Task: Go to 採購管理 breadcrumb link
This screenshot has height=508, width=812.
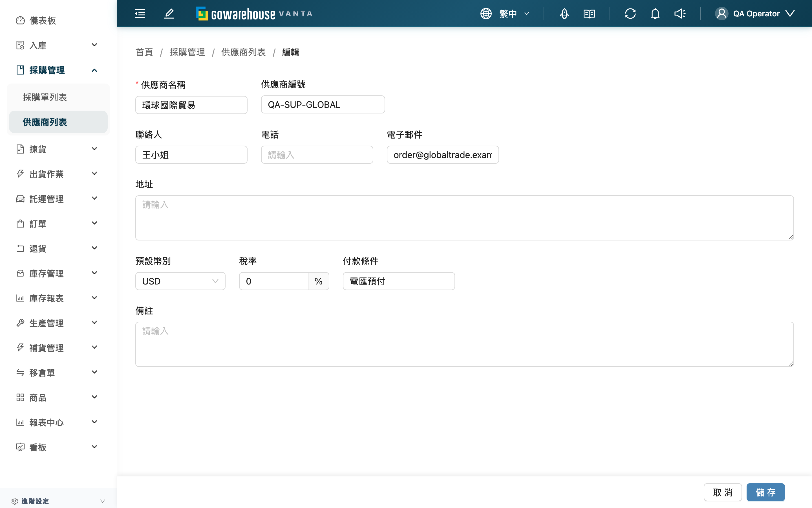Action: click(x=187, y=52)
